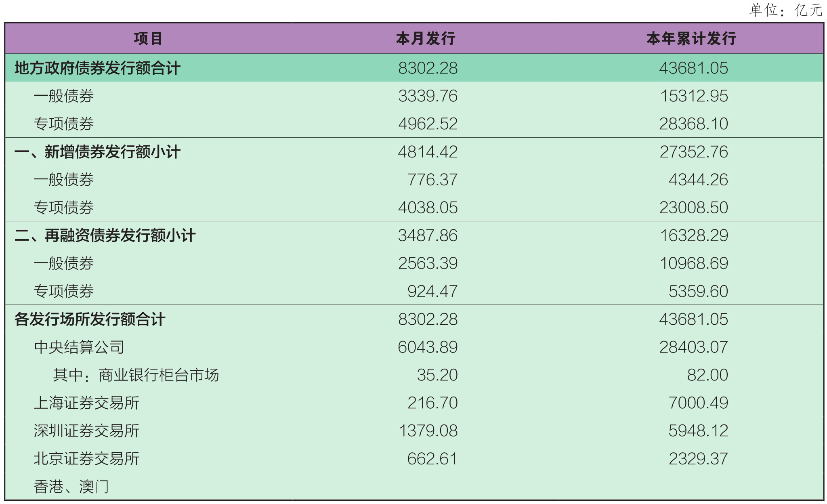Click the 北京证券交易所 row label
This screenshot has width=827, height=504.
tap(86, 459)
